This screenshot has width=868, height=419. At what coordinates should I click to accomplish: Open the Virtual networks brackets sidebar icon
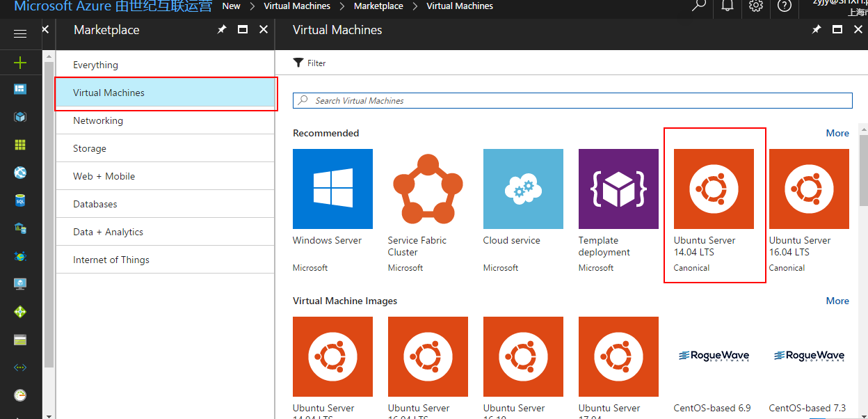pyautogui.click(x=20, y=367)
